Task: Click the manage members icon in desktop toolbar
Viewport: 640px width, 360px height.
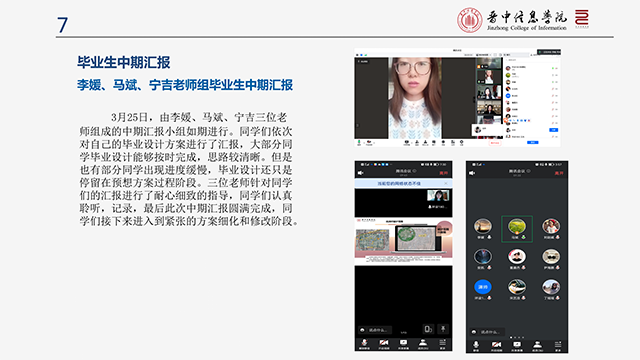Action: click(425, 142)
